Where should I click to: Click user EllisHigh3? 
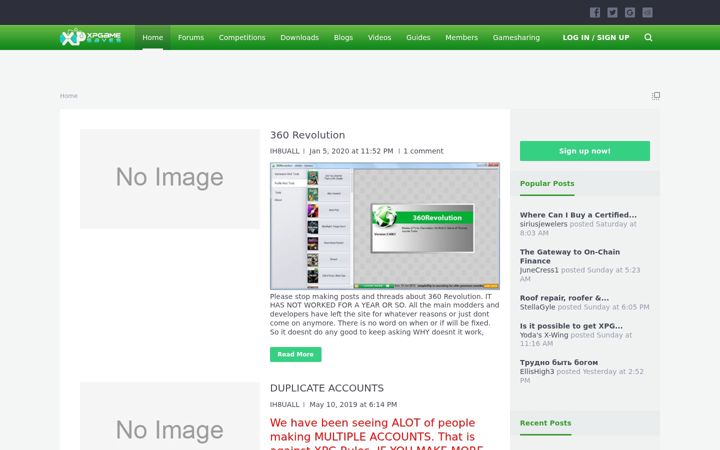coord(537,371)
